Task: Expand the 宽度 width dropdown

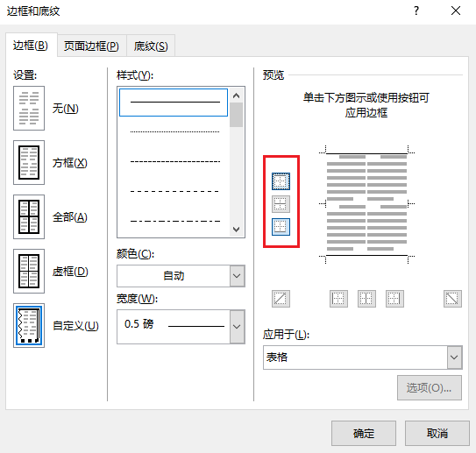Action: [x=181, y=327]
